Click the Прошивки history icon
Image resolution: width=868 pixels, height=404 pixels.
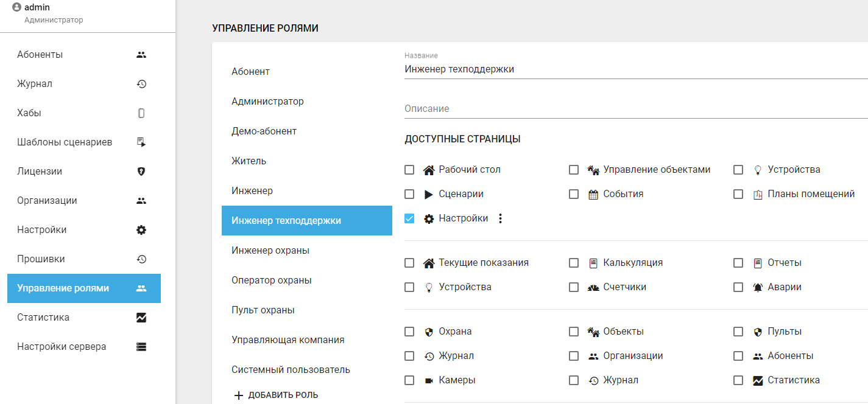pyautogui.click(x=141, y=259)
